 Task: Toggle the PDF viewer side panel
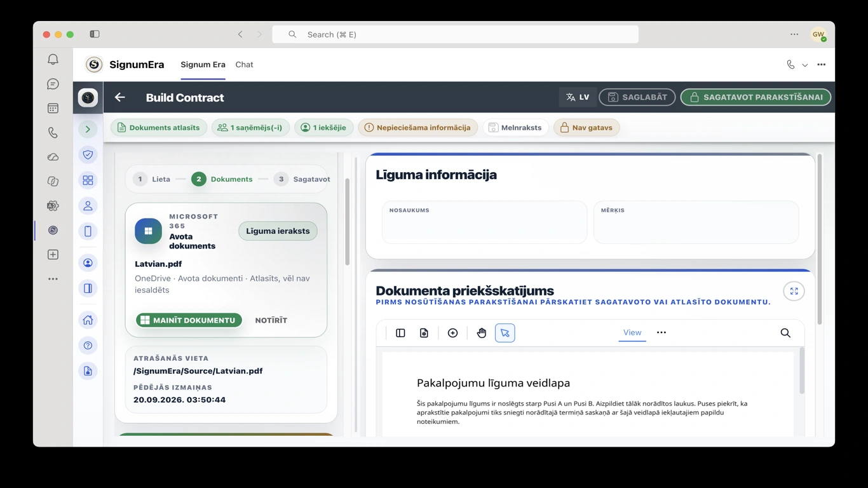point(400,333)
